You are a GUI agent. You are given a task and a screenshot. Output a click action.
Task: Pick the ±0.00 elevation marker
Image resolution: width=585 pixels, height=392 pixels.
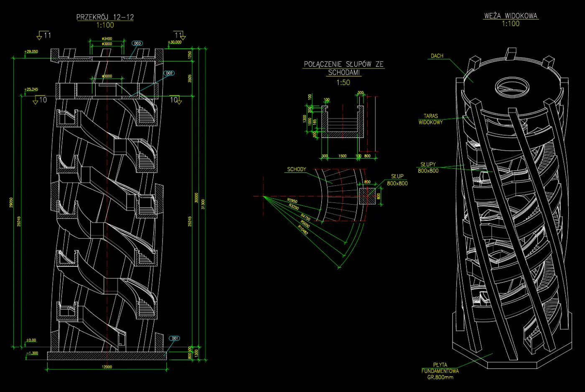(31, 340)
